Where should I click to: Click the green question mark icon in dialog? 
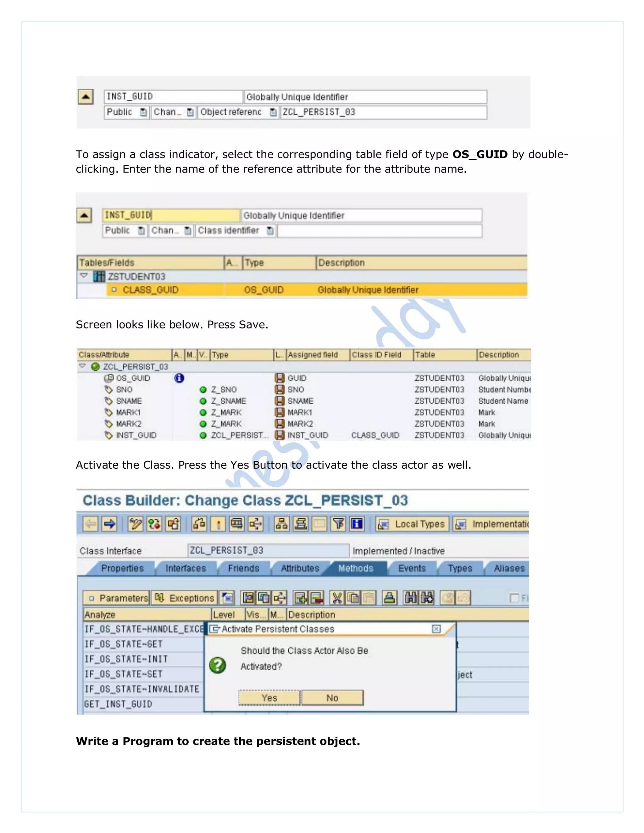click(x=218, y=665)
